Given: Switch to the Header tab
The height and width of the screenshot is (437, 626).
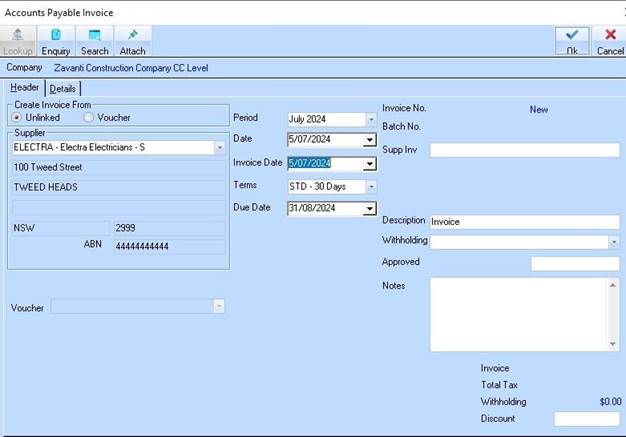Looking at the screenshot, I should 24,89.
